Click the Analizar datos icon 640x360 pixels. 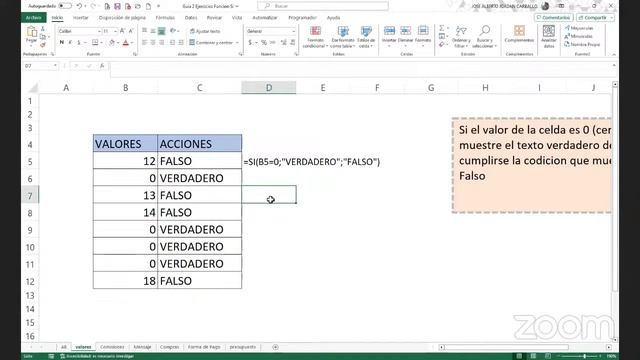(x=549, y=31)
